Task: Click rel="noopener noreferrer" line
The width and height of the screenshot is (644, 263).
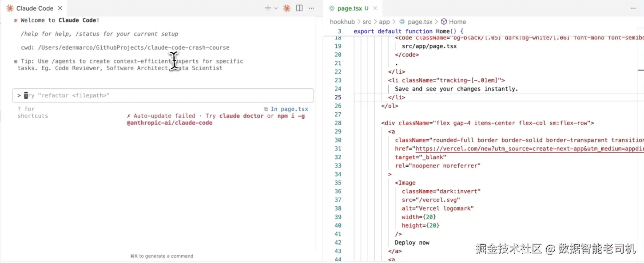Action: [438, 166]
